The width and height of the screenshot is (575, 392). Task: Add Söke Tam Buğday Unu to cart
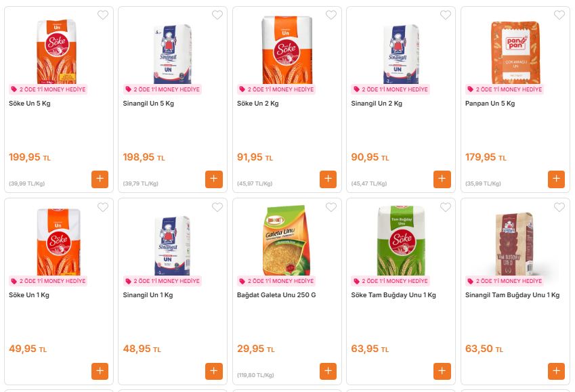coord(442,371)
